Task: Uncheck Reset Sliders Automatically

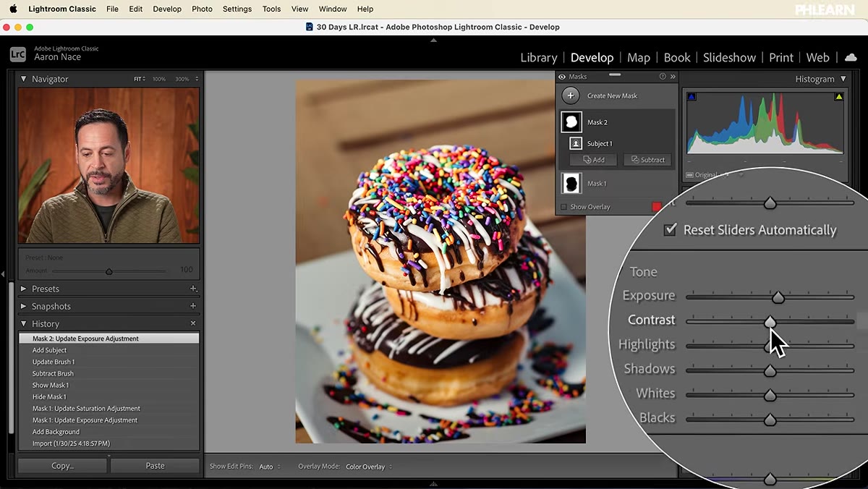Action: 671,230
